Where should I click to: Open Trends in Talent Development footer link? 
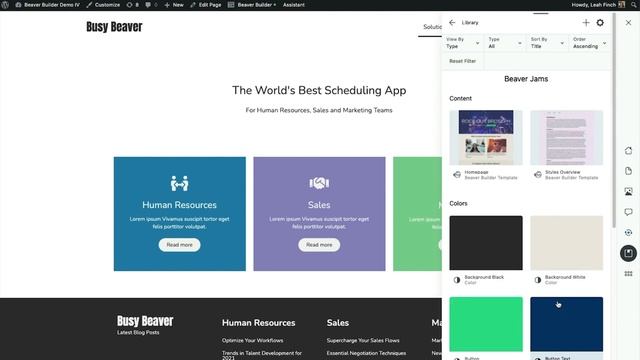262,355
